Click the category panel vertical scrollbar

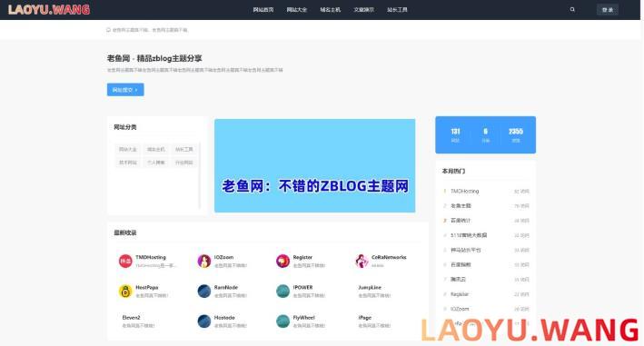click(200, 175)
